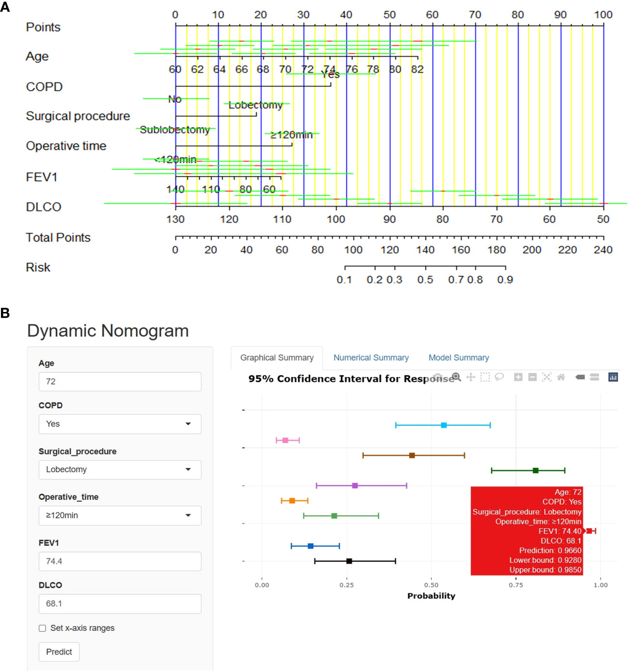Toggle show closest data on hover icon
630x672 pixels.
pyautogui.click(x=580, y=377)
